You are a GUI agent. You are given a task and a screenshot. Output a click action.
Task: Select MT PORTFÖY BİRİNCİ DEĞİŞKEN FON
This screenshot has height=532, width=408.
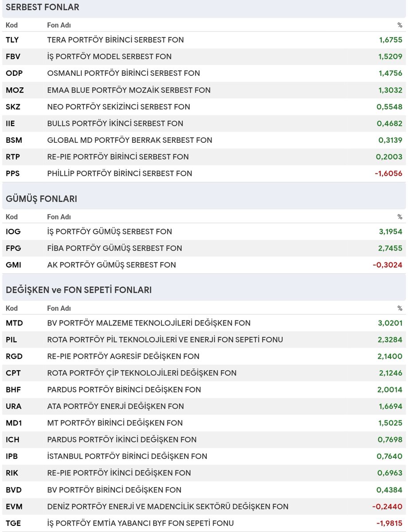(115, 423)
